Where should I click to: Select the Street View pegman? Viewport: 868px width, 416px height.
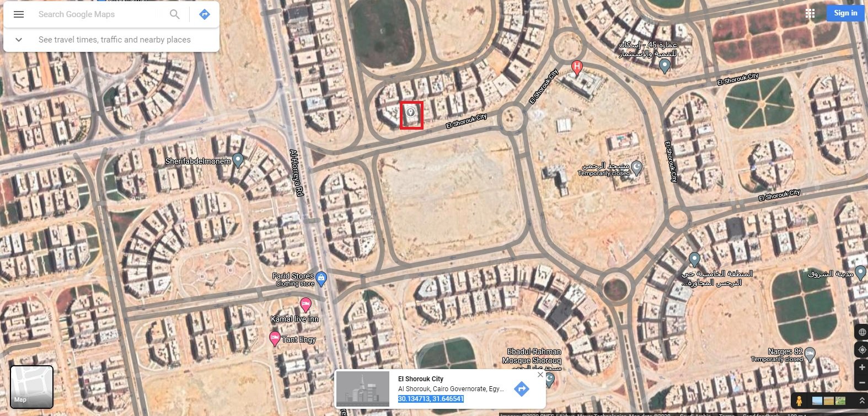click(799, 401)
